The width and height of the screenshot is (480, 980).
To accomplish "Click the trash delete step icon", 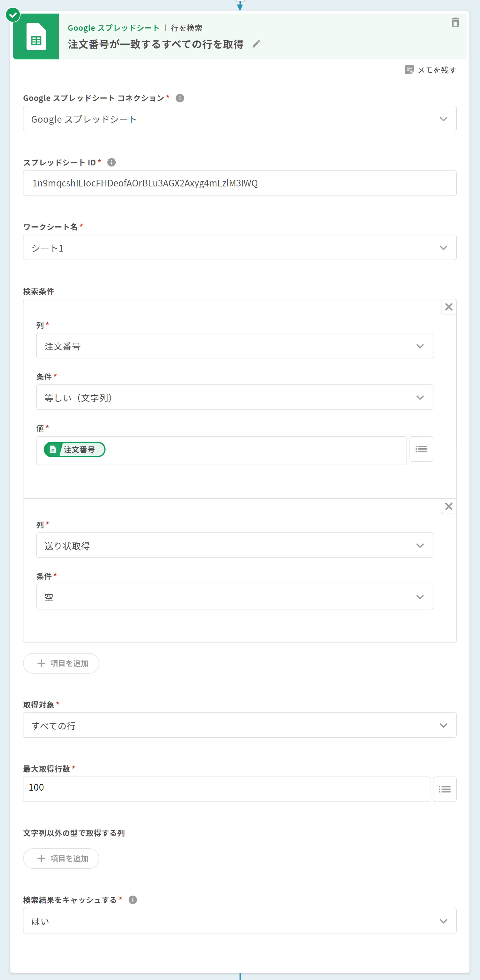I will point(455,23).
